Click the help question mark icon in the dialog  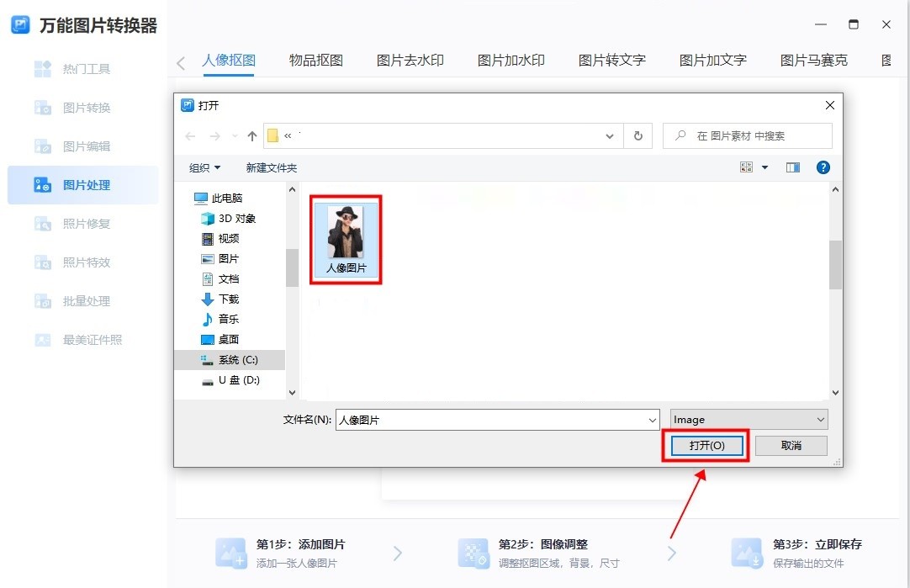coord(823,167)
